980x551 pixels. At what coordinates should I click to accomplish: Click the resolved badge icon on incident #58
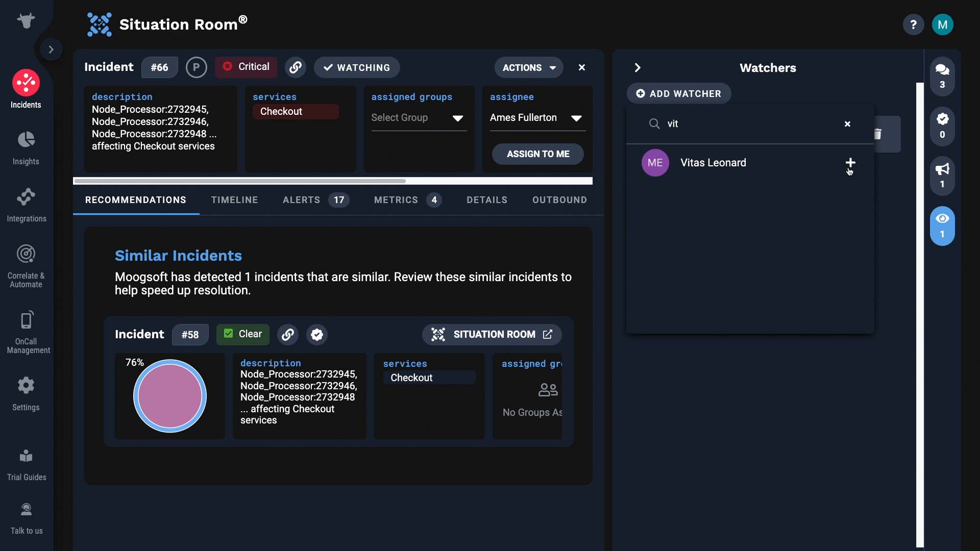click(x=317, y=335)
